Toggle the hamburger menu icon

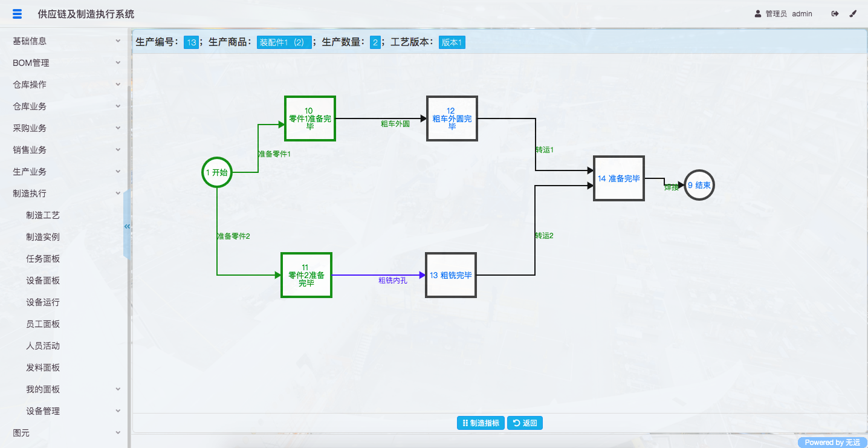point(17,14)
